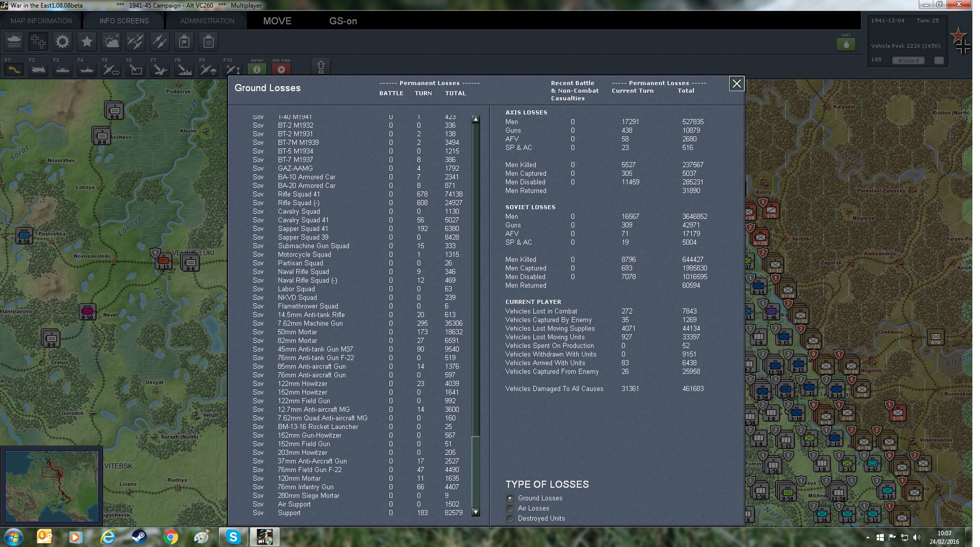Click the HQ counter near Pustoshka
The image size is (980, 547).
tap(24, 236)
